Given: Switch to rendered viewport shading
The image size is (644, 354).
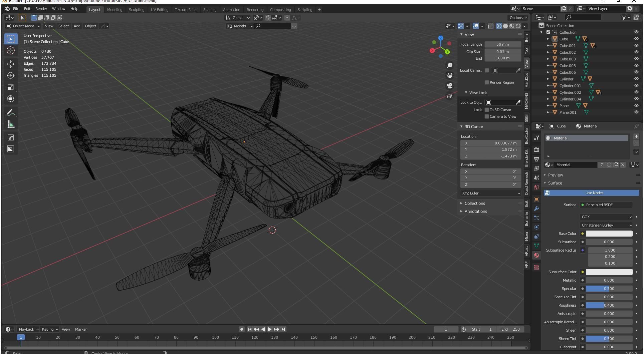Looking at the screenshot, I should point(518,26).
